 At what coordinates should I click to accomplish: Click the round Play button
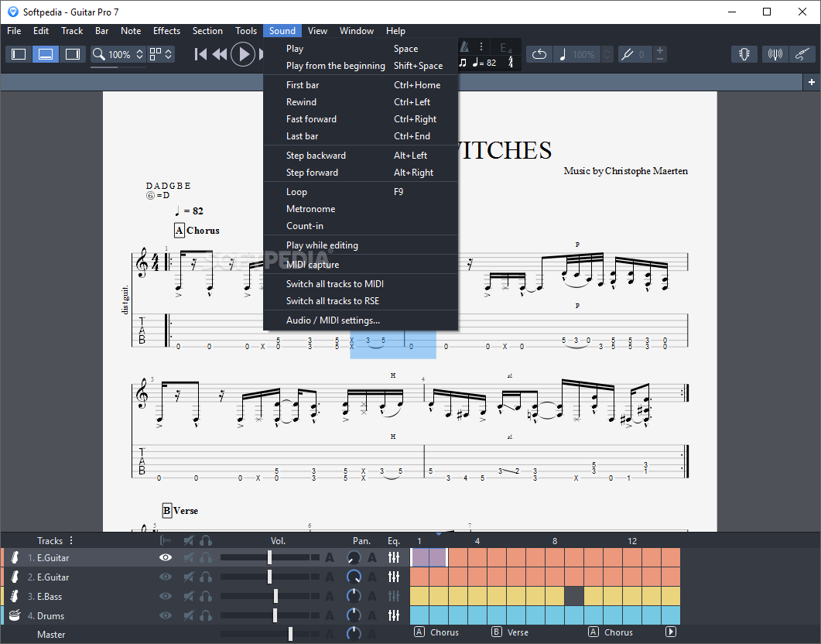coord(243,54)
